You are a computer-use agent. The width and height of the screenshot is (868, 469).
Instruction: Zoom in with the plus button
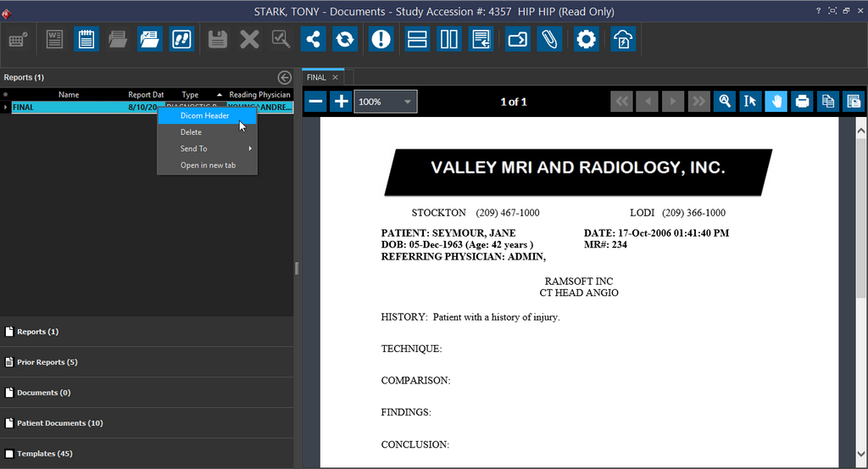(x=341, y=102)
